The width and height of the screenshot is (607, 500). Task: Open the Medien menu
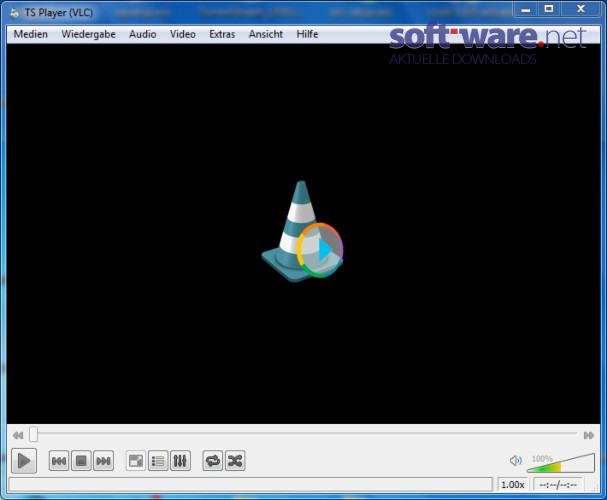coord(31,34)
